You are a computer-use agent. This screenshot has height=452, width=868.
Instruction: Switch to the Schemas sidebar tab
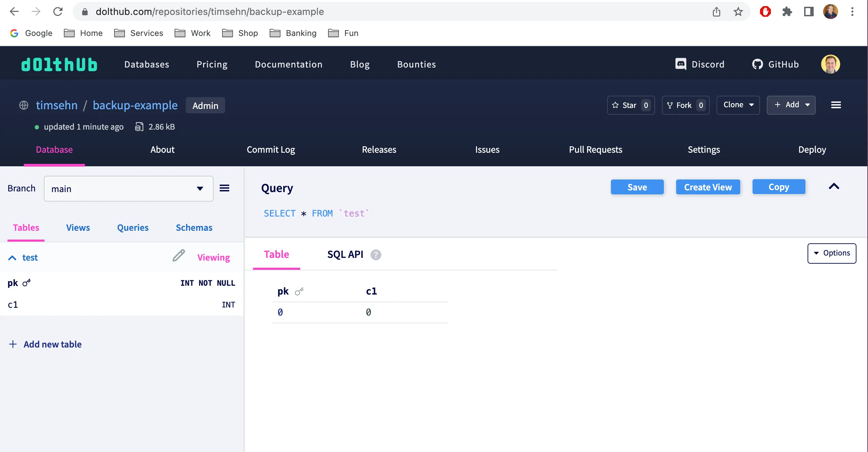tap(194, 228)
